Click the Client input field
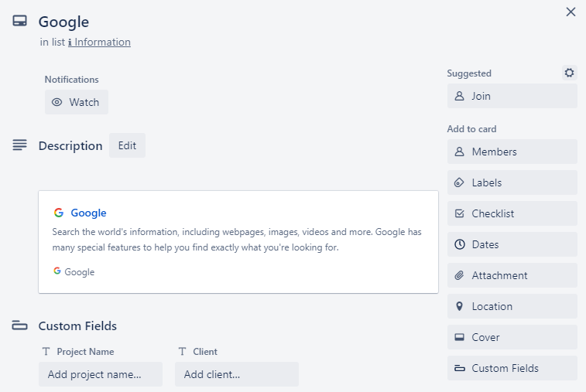Image resolution: width=586 pixels, height=392 pixels. click(237, 374)
